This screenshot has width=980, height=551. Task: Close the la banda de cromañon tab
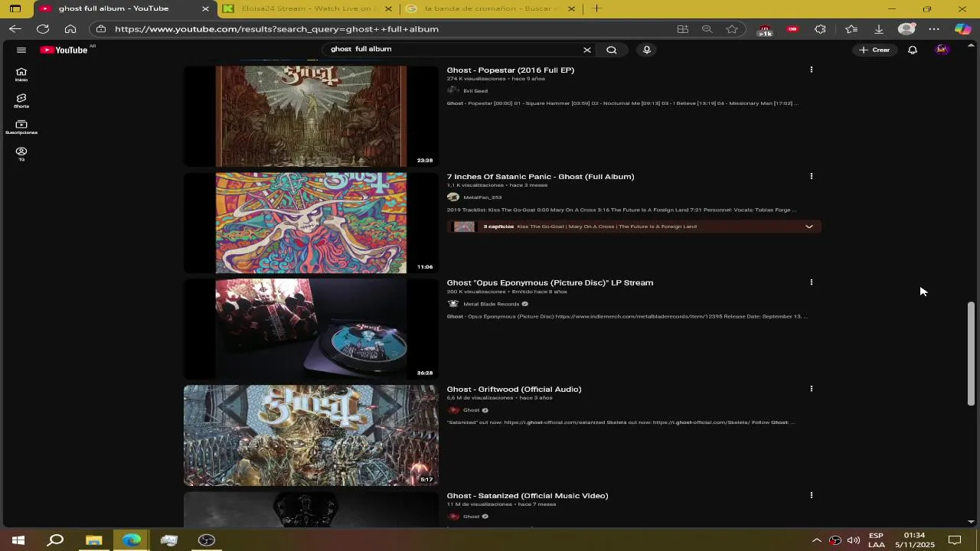point(571,8)
